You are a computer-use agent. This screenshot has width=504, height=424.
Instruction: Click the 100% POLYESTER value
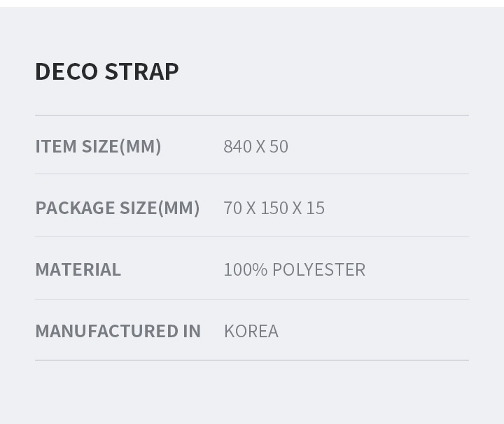tap(294, 269)
